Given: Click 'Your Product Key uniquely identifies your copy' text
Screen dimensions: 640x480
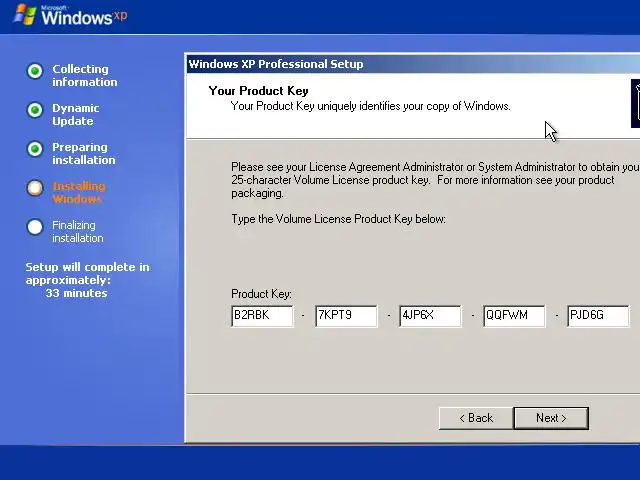Looking at the screenshot, I should [x=371, y=106].
